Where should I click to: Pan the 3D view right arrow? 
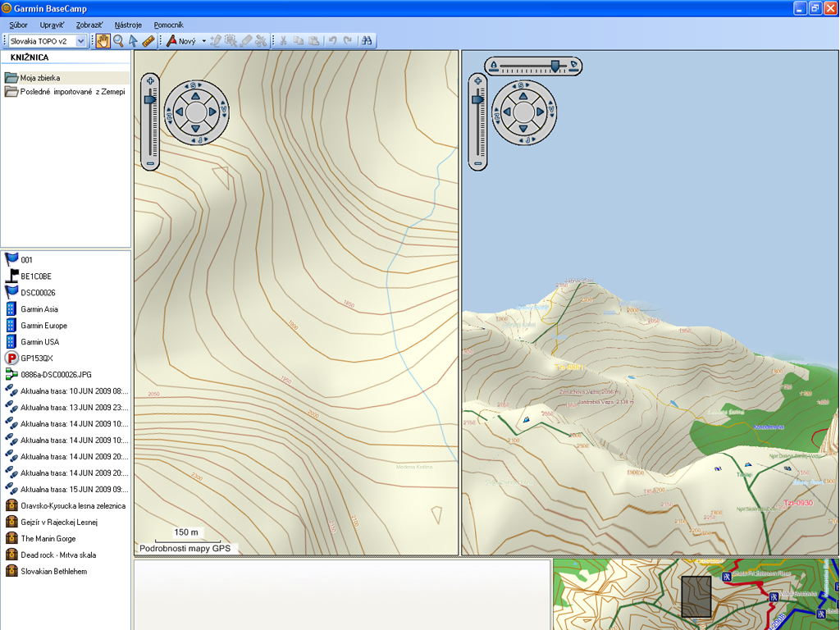pyautogui.click(x=540, y=112)
